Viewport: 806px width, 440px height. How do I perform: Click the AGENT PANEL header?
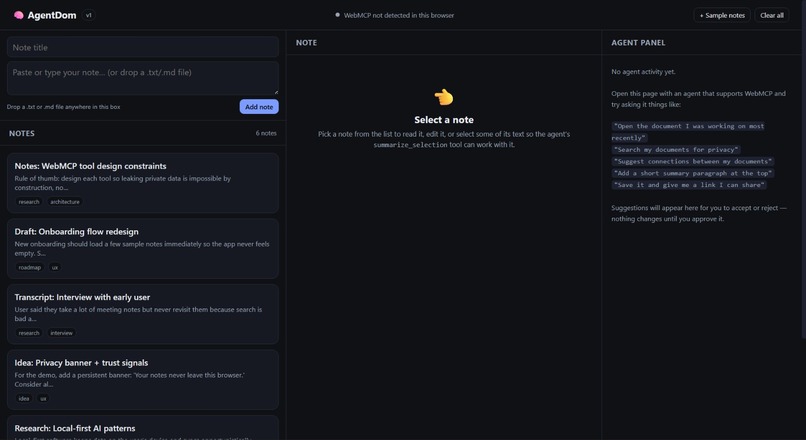coord(638,43)
